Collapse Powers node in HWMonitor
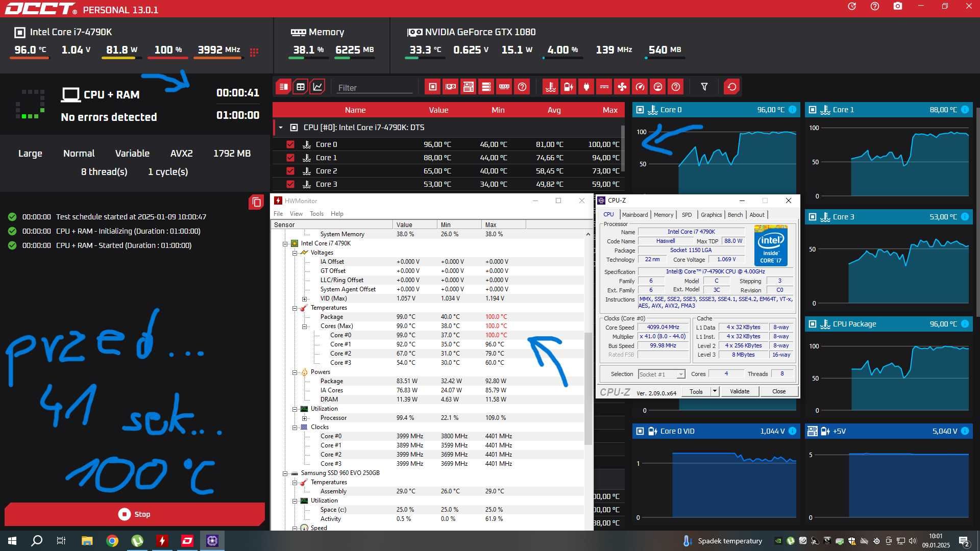The width and height of the screenshot is (980, 551). (295, 372)
